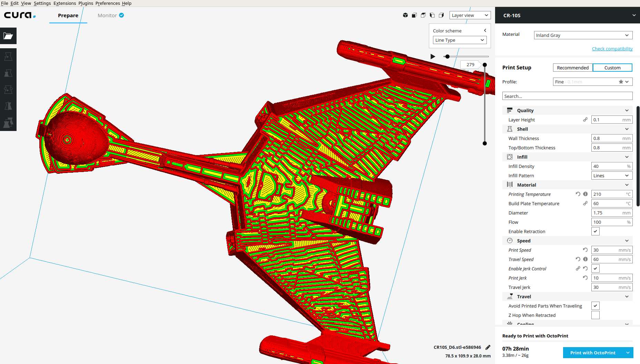
Task: Select the Per Model Settings tool
Action: 8,123
